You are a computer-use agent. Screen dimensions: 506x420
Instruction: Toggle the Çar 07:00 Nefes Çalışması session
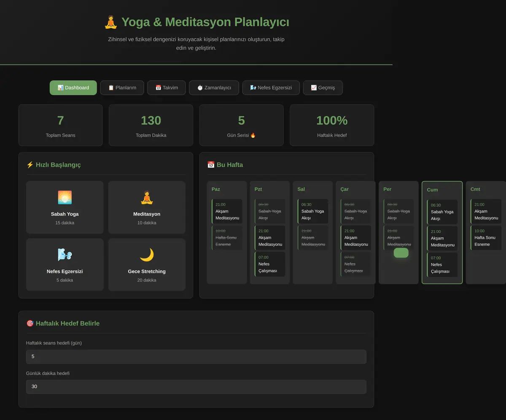coord(356,264)
